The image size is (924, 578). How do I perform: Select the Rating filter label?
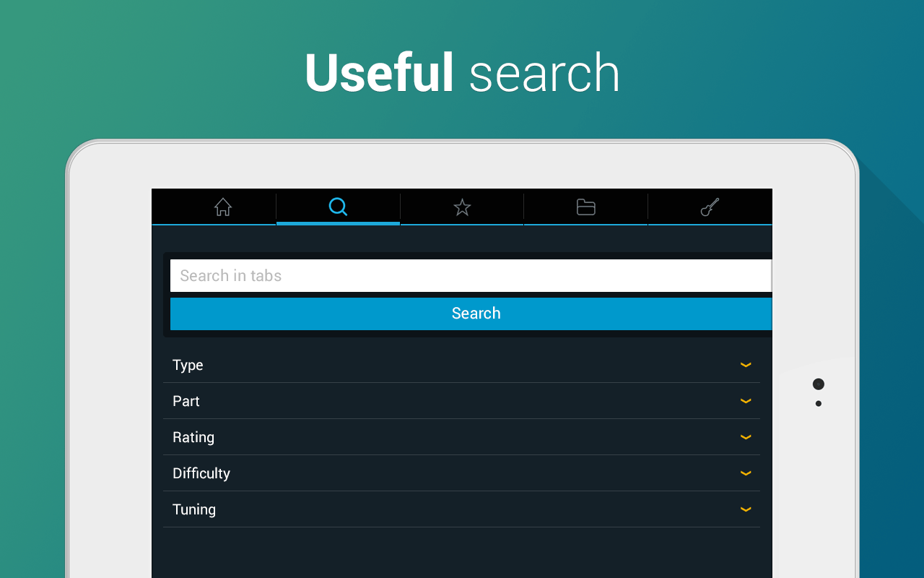point(193,437)
